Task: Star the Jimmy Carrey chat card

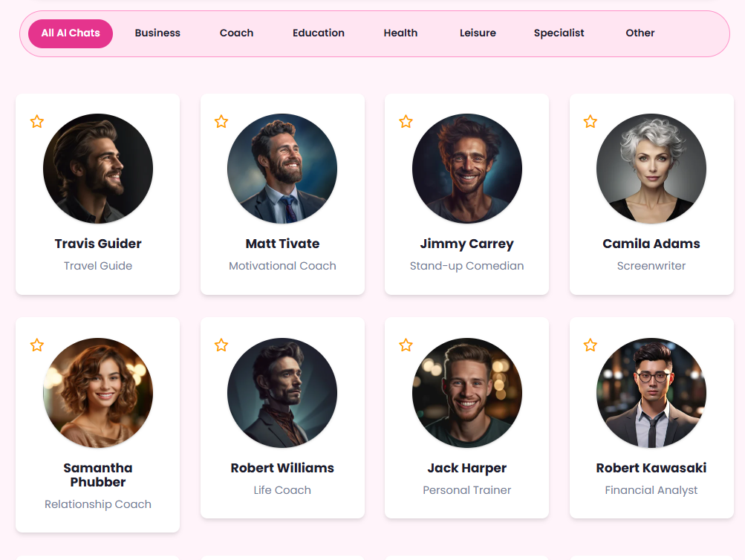Action: pyautogui.click(x=406, y=122)
